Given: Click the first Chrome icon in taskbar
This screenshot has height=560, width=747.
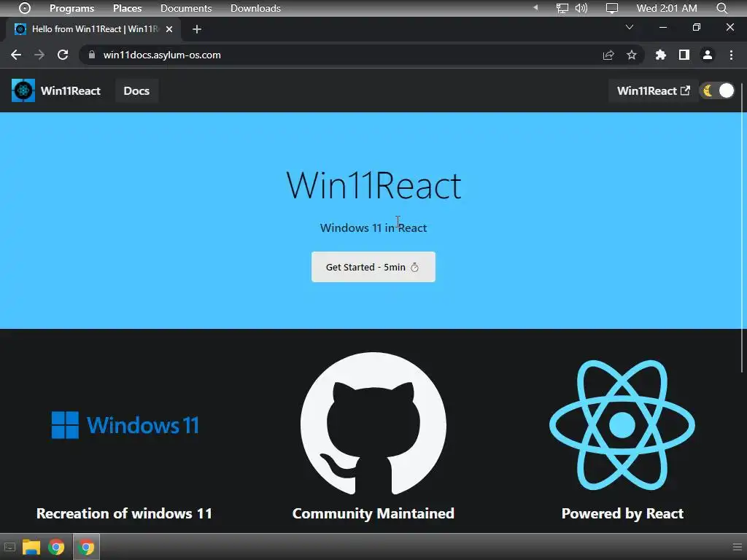Looking at the screenshot, I should click(56, 547).
